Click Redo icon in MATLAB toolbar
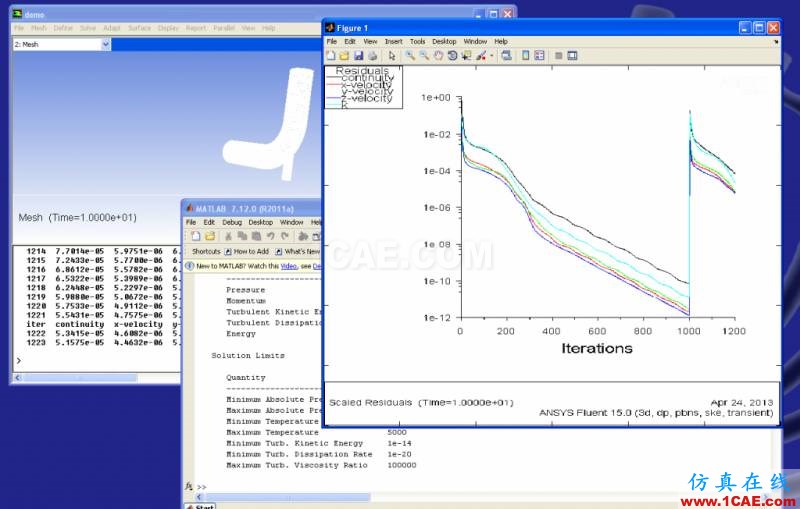The width and height of the screenshot is (800, 509). coord(285,236)
